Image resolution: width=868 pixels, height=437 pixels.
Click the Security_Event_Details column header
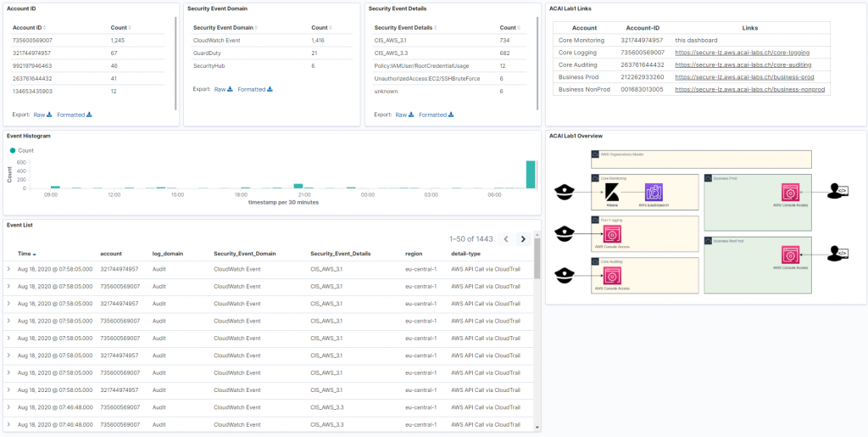341,254
